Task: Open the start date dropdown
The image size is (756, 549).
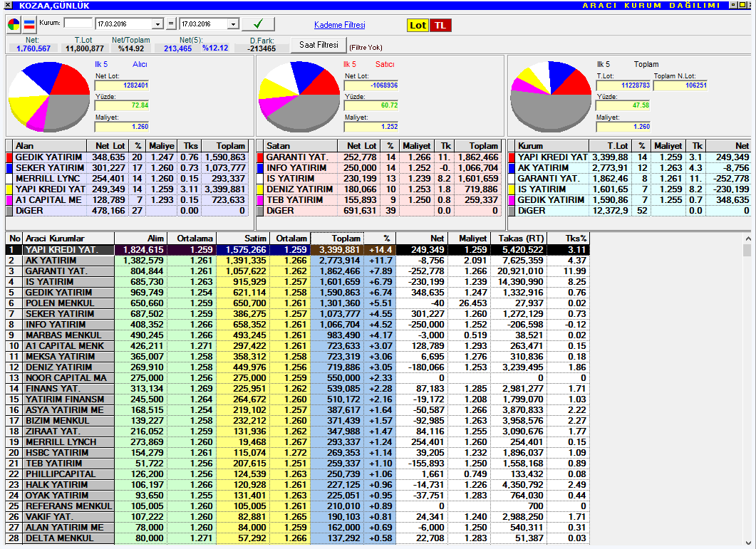Action: tap(157, 24)
